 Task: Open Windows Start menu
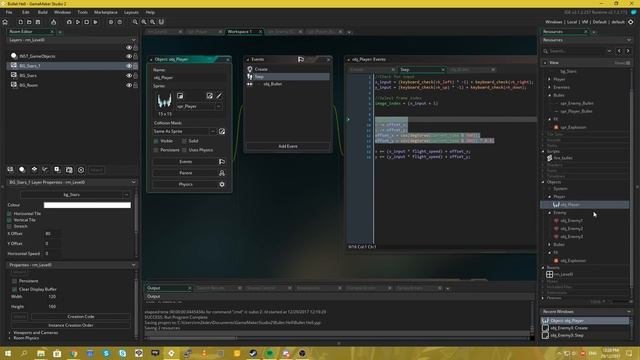click(8, 353)
